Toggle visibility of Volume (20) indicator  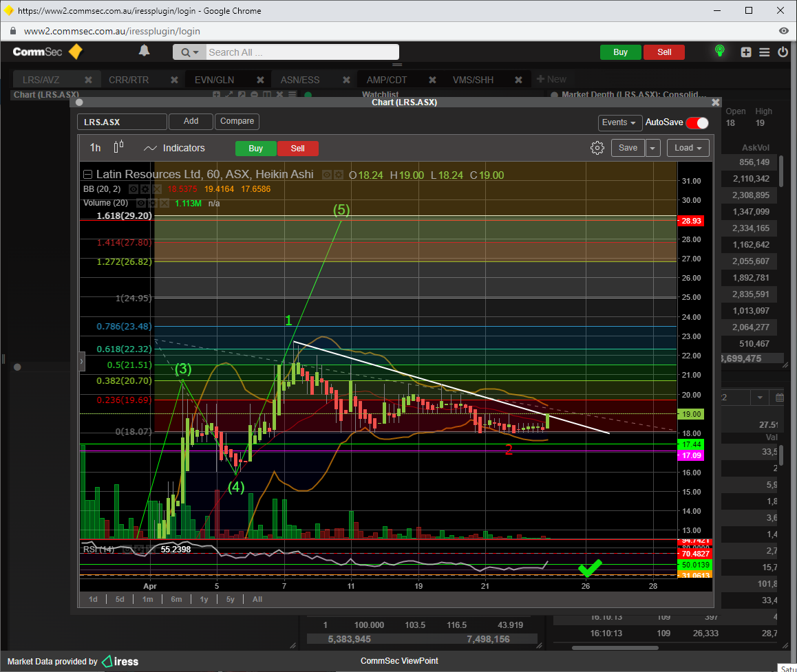coord(141,203)
